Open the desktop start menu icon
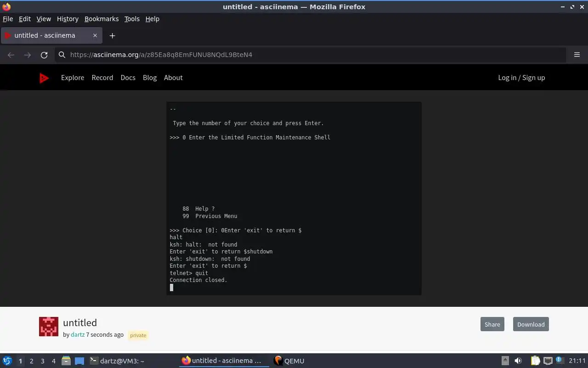This screenshot has height=368, width=588. (7, 361)
